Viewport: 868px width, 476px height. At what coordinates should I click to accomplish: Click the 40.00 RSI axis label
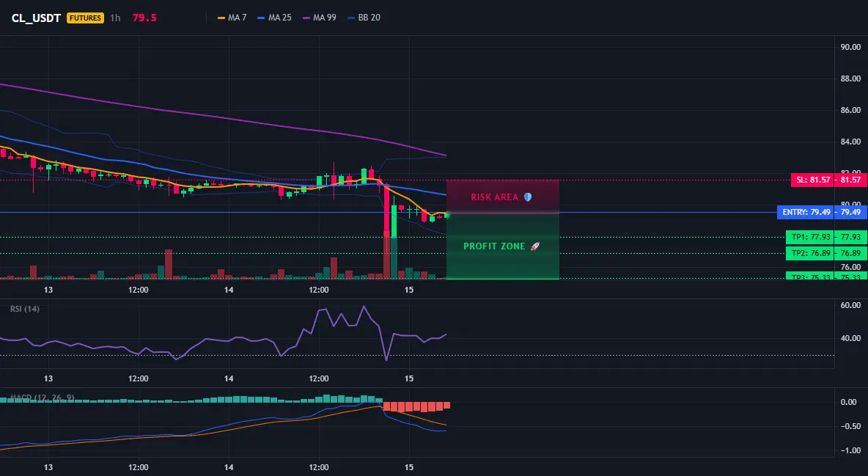(850, 338)
